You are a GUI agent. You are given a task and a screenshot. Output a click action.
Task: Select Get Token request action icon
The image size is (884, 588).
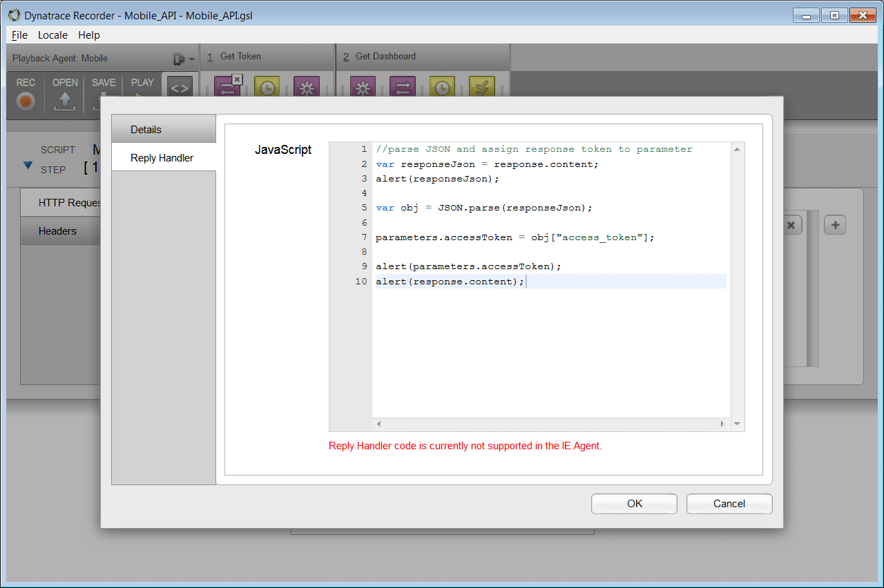click(227, 88)
